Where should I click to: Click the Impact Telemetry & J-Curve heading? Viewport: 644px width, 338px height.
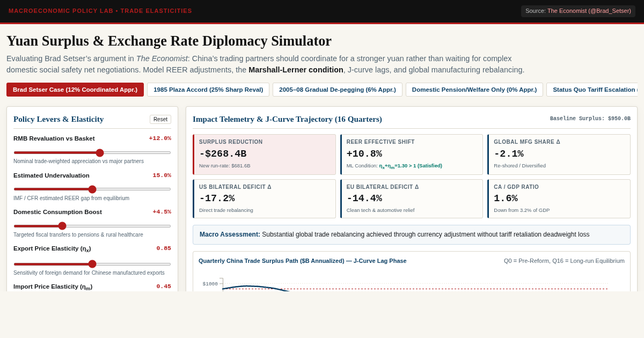pyautogui.click(x=287, y=119)
